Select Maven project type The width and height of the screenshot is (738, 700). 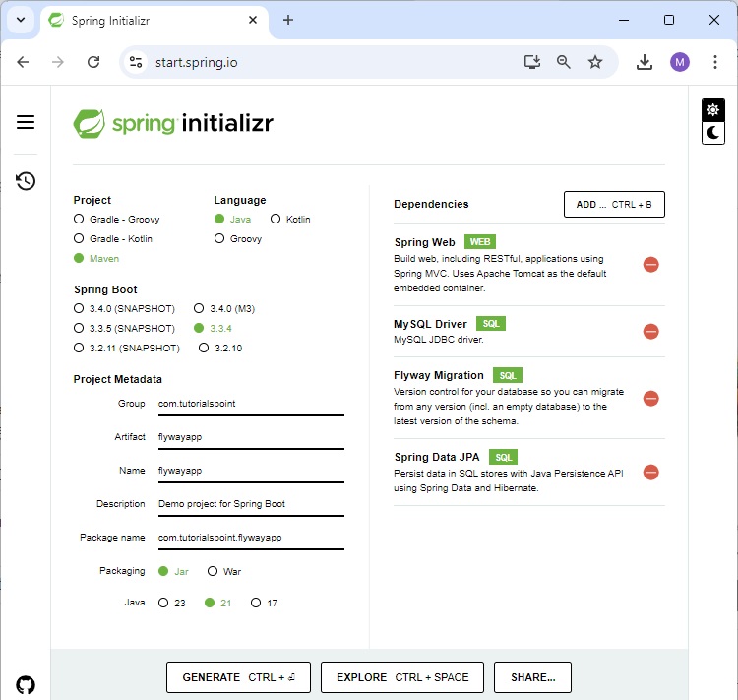click(96, 259)
